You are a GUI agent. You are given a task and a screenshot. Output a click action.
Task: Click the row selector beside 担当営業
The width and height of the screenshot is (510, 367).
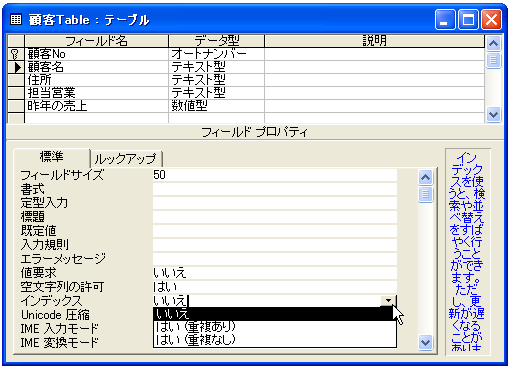[16, 93]
